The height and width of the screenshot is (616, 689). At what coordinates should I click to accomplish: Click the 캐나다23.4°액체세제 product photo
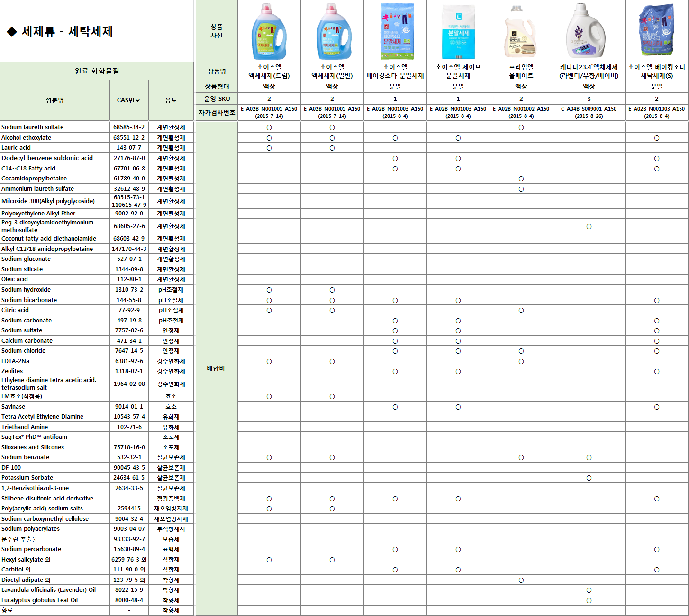coord(586,31)
